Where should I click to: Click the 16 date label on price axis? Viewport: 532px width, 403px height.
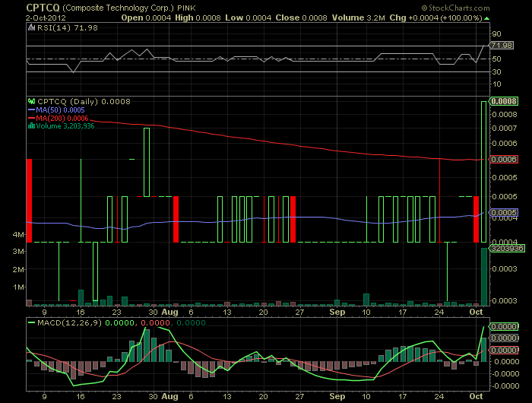[x=81, y=312]
